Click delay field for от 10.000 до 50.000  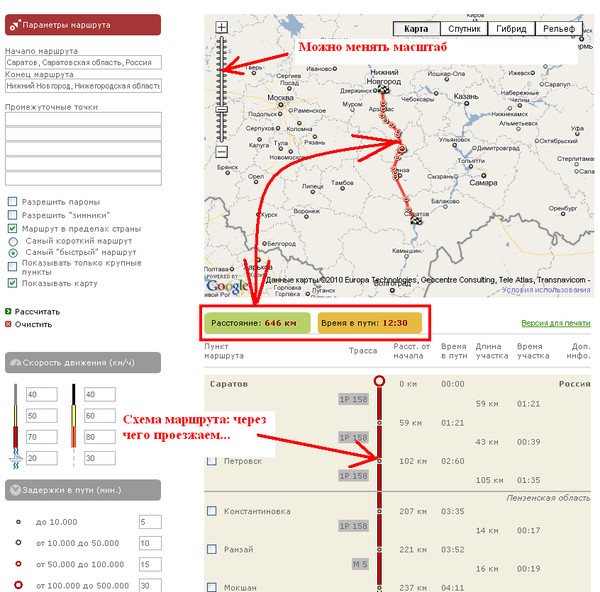[150, 543]
